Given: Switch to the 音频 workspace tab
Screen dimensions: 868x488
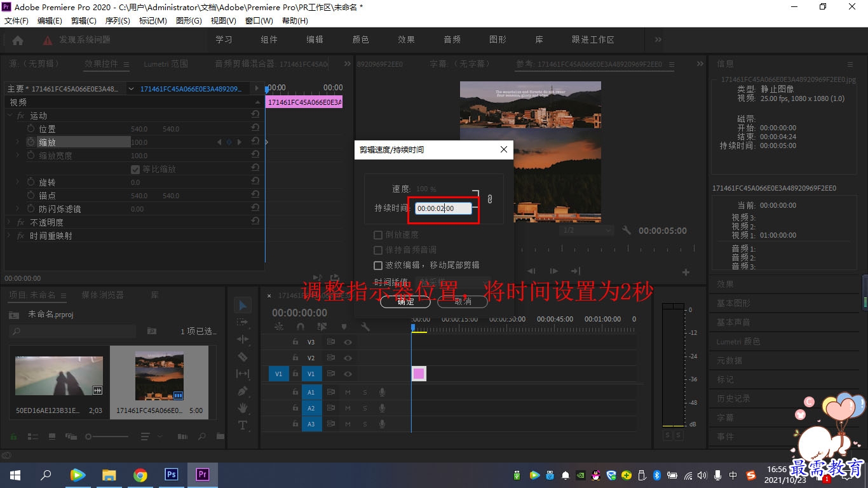Looking at the screenshot, I should (x=452, y=39).
